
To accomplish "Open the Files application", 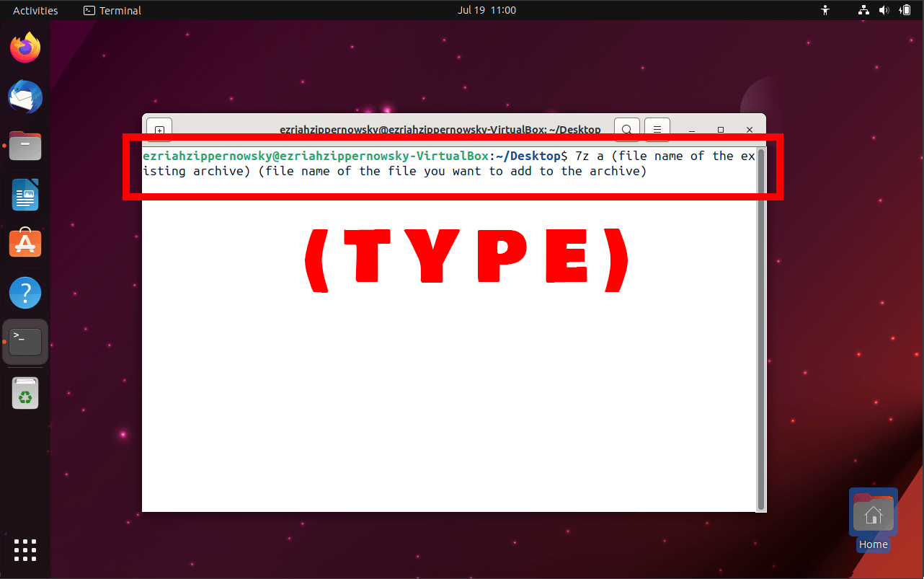I will point(25,146).
